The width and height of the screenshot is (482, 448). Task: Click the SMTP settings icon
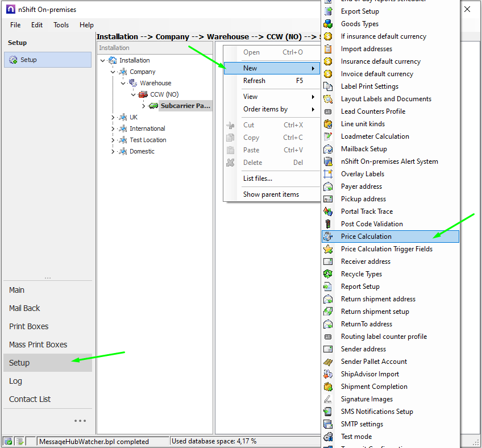(x=328, y=424)
